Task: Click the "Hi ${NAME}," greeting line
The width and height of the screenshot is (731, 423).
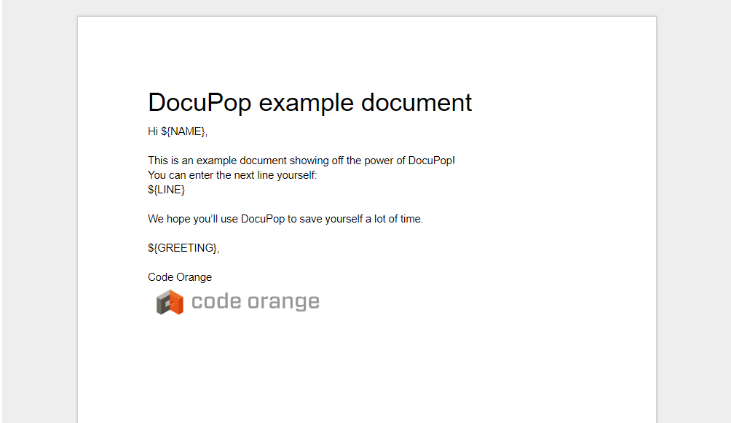Action: [x=178, y=132]
